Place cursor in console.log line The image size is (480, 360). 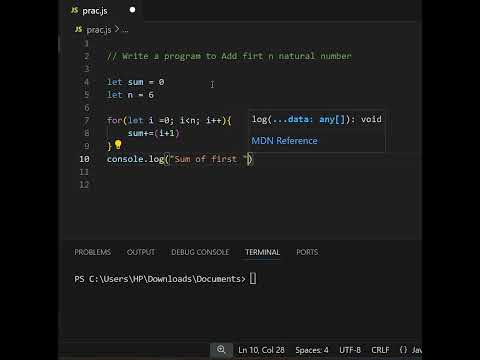(180, 159)
